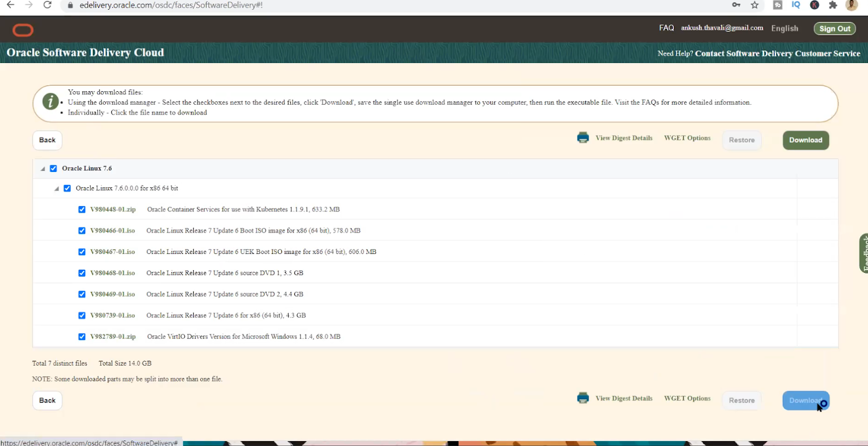This screenshot has height=446, width=868.
Task: Open the top WGET Options link
Action: [x=687, y=138]
